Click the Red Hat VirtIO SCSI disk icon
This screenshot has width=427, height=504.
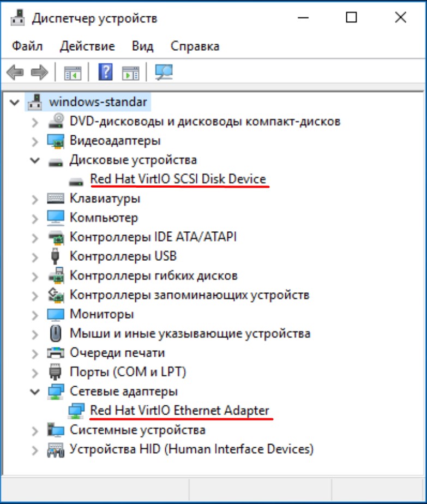coord(76,179)
